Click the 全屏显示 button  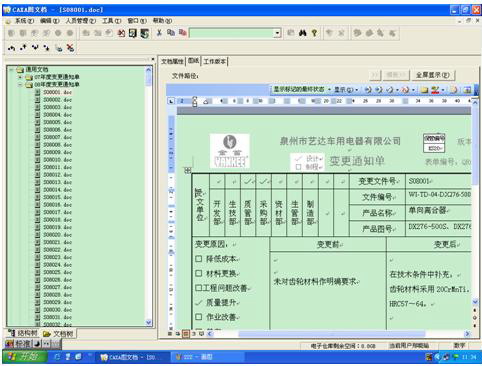tap(433, 75)
